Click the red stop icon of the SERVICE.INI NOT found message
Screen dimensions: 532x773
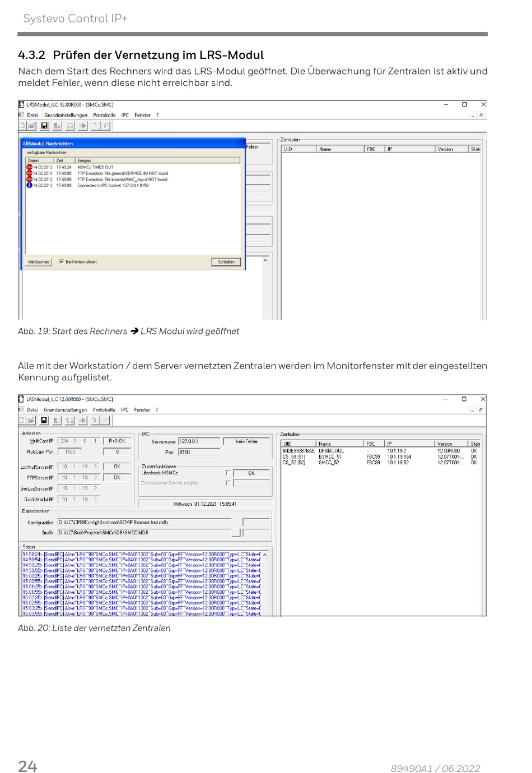(x=29, y=173)
